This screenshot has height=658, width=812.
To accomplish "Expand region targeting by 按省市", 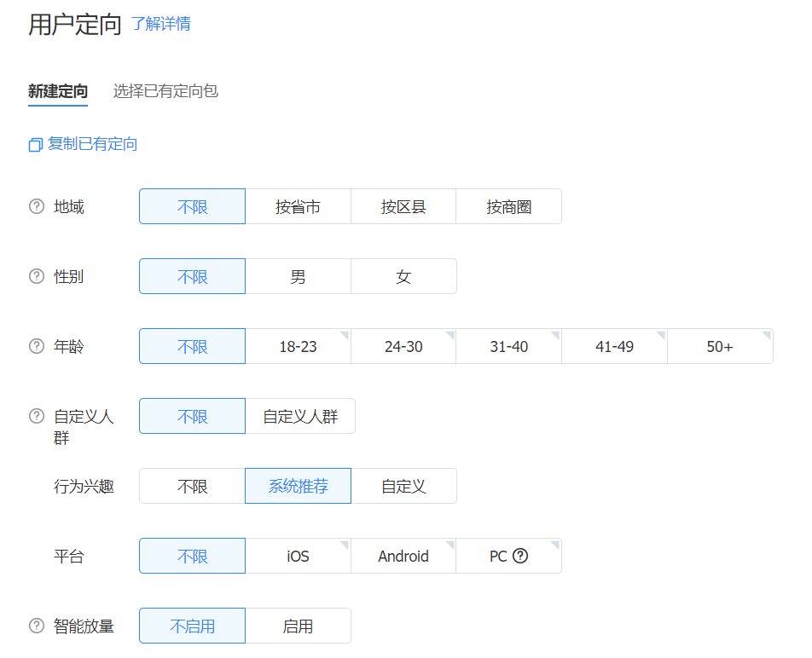I will [298, 206].
